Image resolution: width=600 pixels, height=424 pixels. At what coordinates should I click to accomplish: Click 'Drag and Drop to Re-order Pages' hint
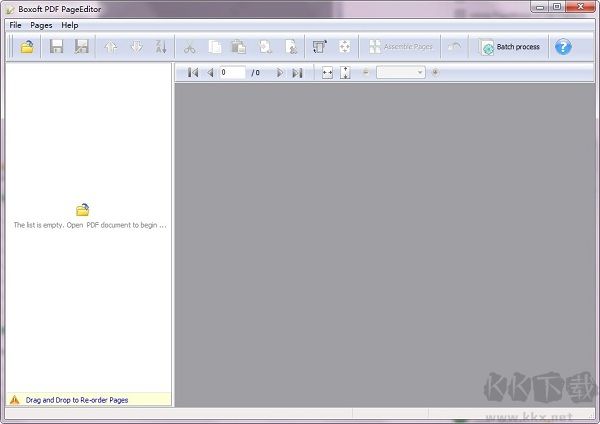(x=77, y=400)
